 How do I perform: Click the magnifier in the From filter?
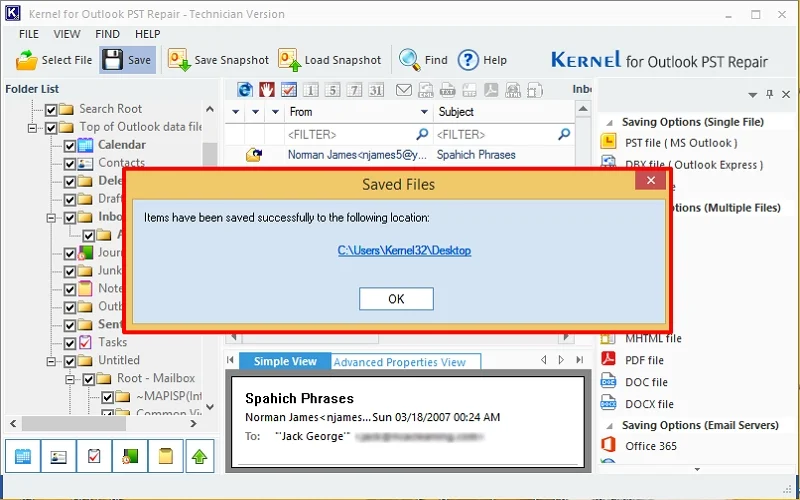pyautogui.click(x=422, y=134)
